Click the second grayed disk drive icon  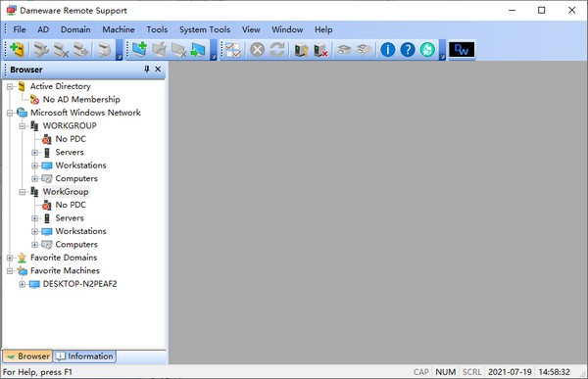(365, 50)
